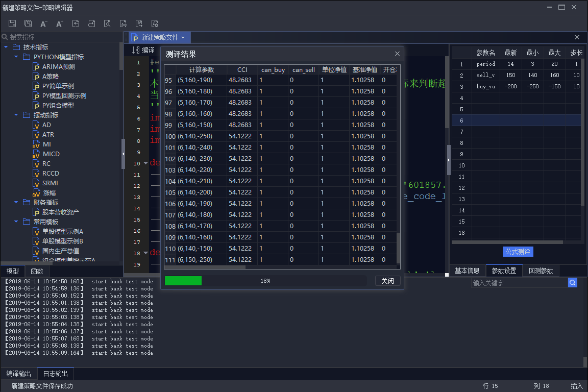
Task: Click the blue search button beside keyword field
Action: [x=573, y=283]
